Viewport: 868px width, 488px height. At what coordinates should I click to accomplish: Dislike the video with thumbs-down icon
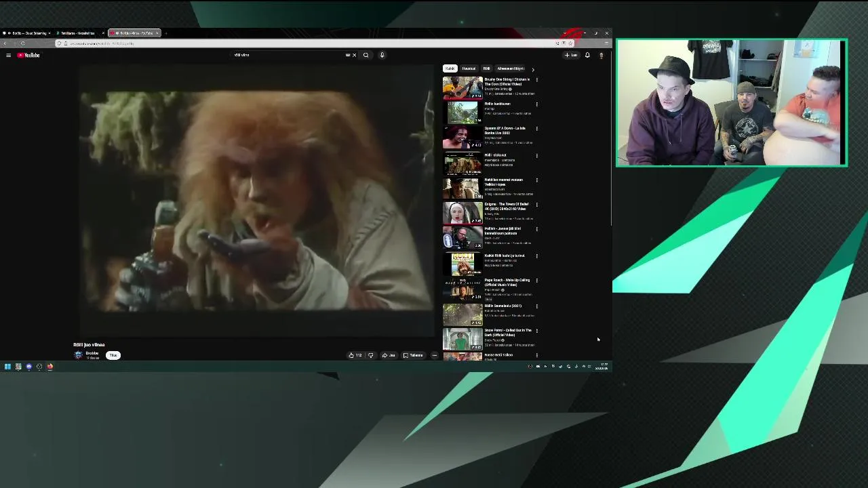pyautogui.click(x=370, y=355)
